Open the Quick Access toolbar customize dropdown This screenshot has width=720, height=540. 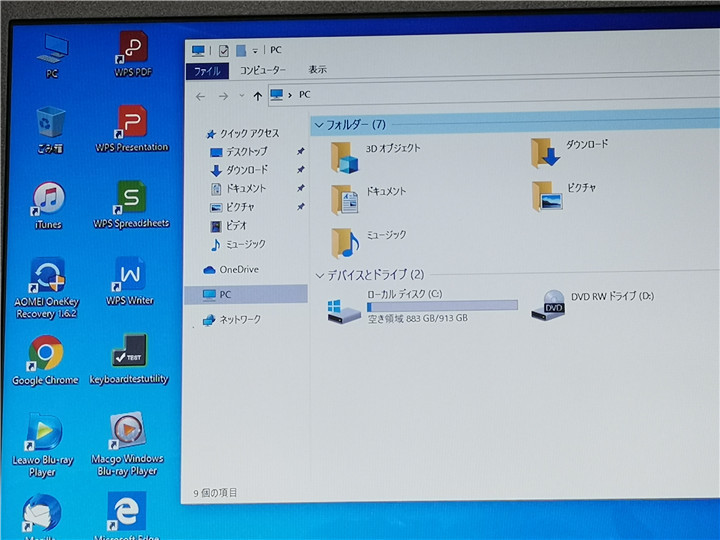(x=255, y=51)
